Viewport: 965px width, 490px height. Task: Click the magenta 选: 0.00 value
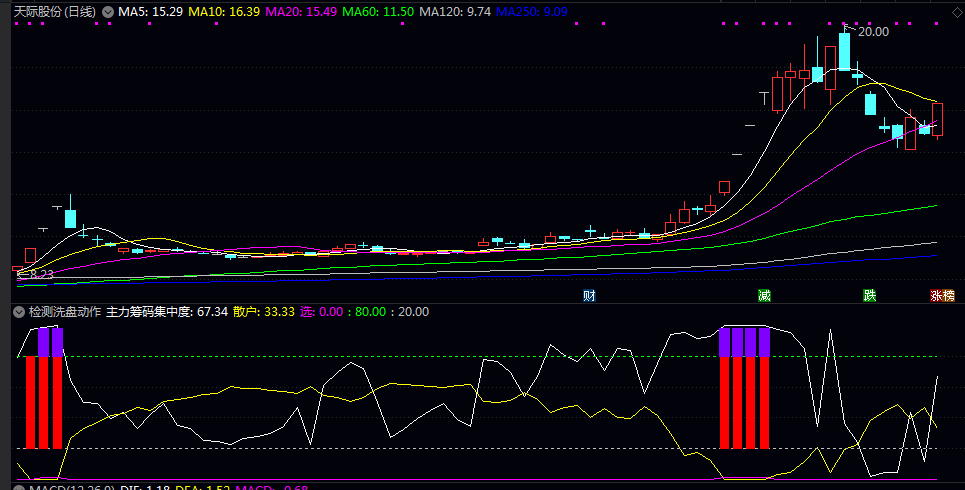tap(321, 312)
